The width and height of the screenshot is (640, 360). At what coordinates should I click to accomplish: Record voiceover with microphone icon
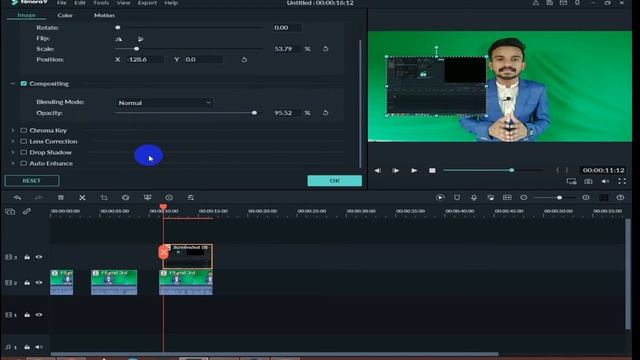[474, 198]
